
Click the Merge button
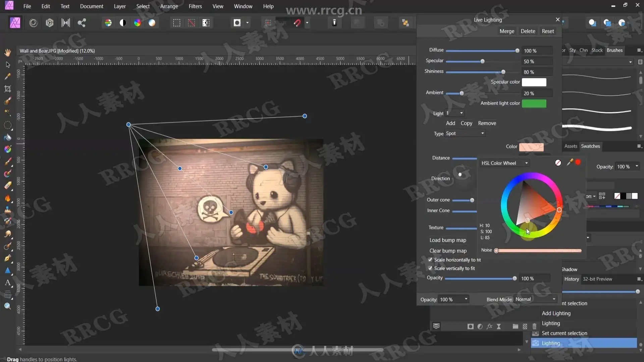[x=506, y=31]
